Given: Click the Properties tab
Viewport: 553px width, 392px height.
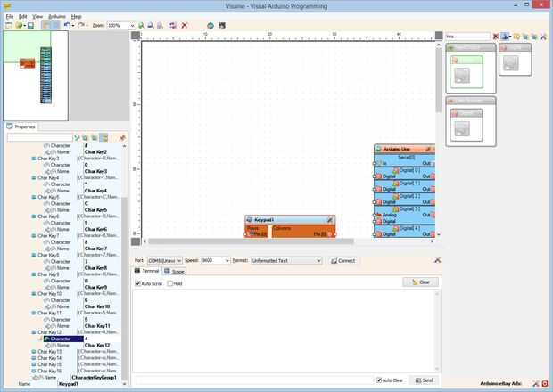Looking at the screenshot, I should [21, 127].
